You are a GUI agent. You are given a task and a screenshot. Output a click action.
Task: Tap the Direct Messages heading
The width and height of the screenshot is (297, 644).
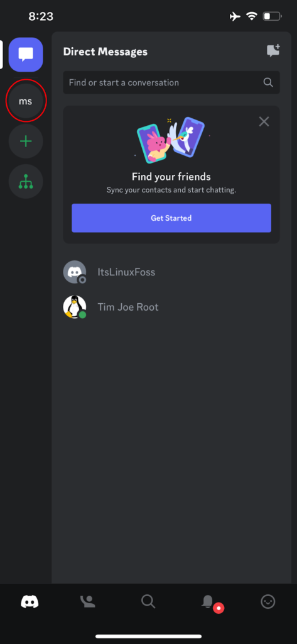click(x=105, y=52)
